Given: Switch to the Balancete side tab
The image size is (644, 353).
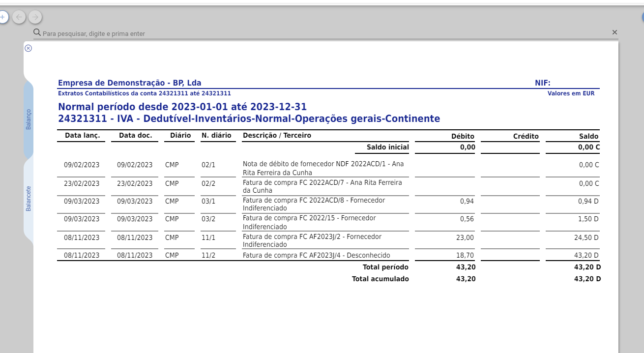Looking at the screenshot, I should coord(29,199).
